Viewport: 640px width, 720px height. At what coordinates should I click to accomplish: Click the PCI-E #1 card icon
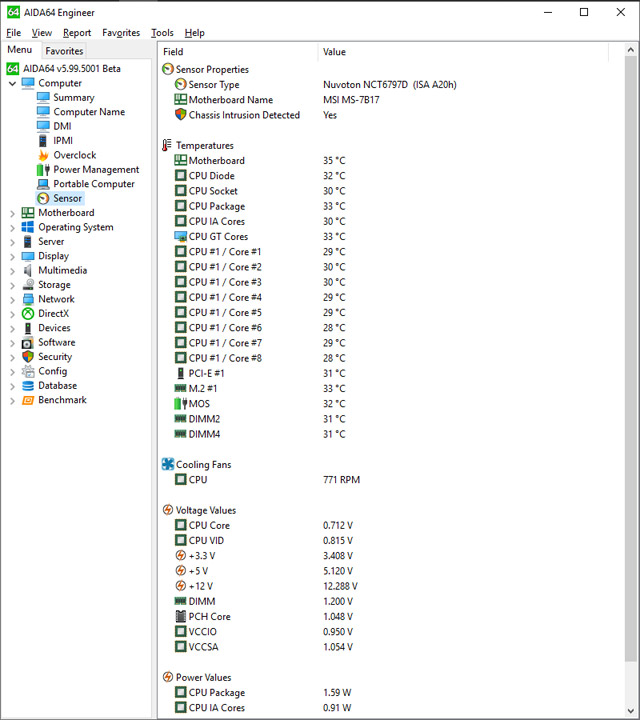(180, 373)
